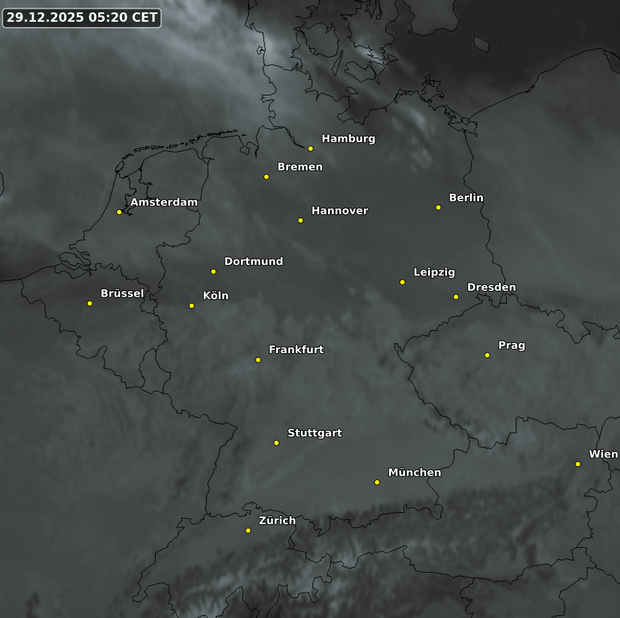Select the Stuttgart yellow dot marker
Image resolution: width=620 pixels, height=618 pixels.
[277, 443]
